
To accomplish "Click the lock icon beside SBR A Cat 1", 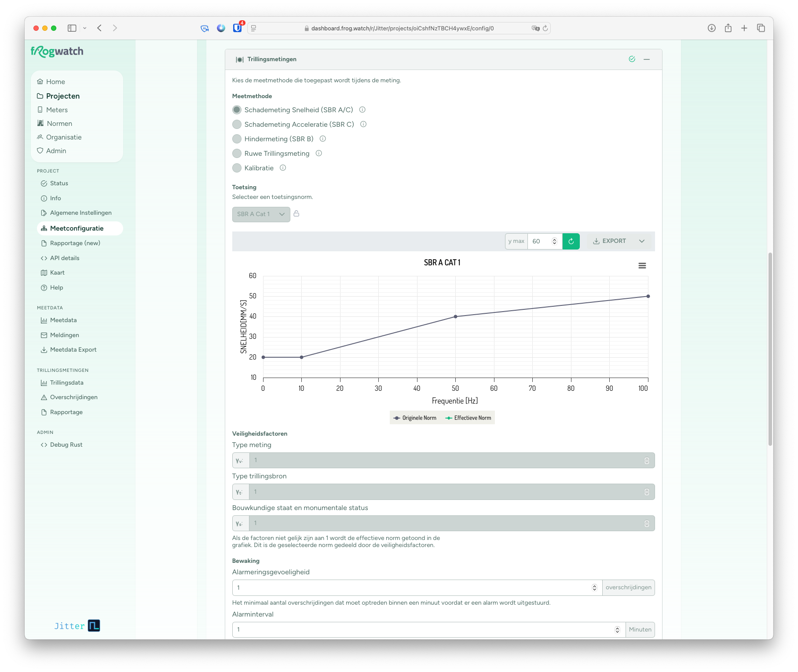I will [x=297, y=214].
